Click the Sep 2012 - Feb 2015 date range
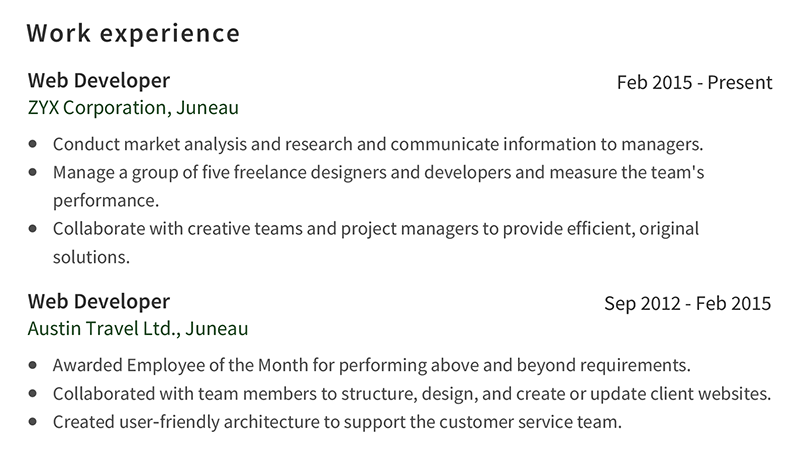Image resolution: width=800 pixels, height=454 pixels. coord(688,304)
